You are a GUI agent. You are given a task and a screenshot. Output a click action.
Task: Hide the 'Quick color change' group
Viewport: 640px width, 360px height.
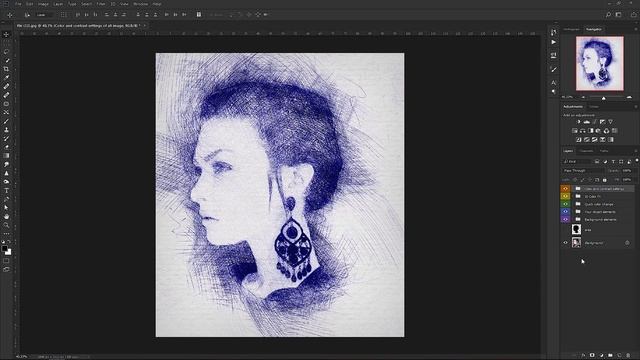(565, 204)
